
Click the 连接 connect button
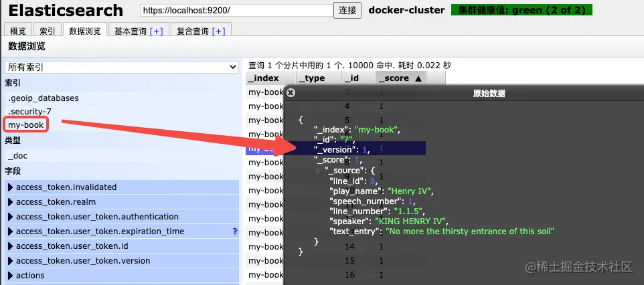tap(347, 10)
